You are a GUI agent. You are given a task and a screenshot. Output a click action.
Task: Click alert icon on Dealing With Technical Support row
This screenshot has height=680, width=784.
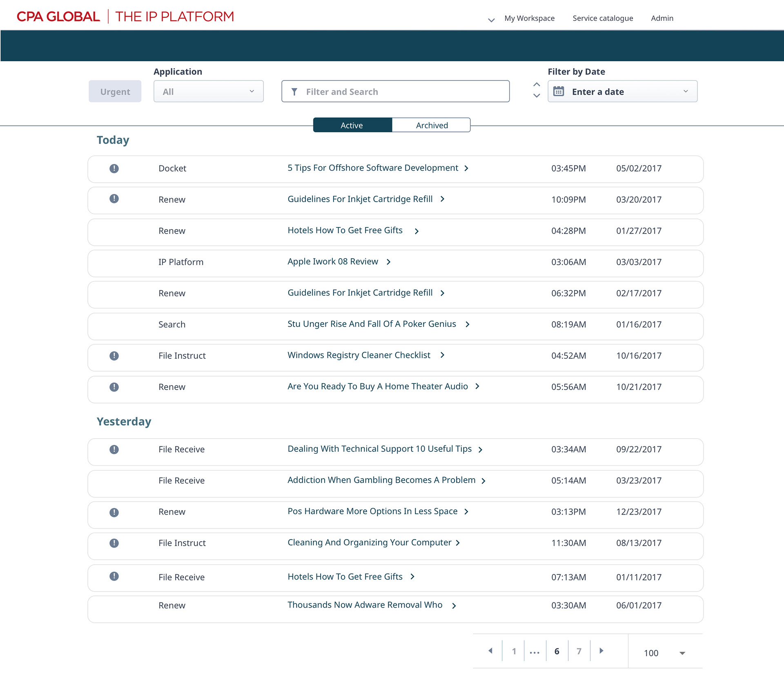click(114, 449)
